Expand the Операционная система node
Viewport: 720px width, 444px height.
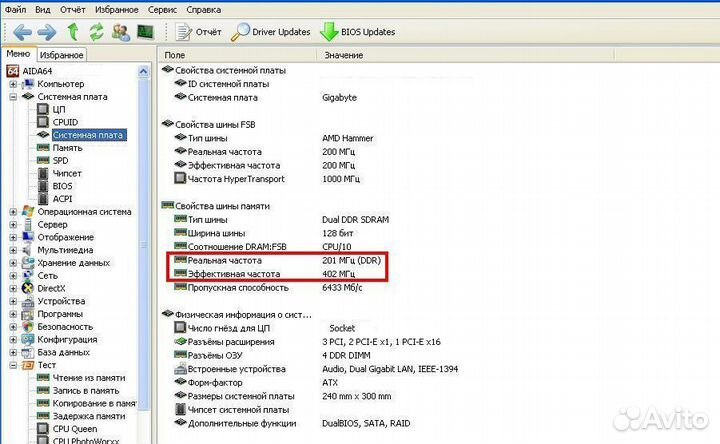click(13, 212)
